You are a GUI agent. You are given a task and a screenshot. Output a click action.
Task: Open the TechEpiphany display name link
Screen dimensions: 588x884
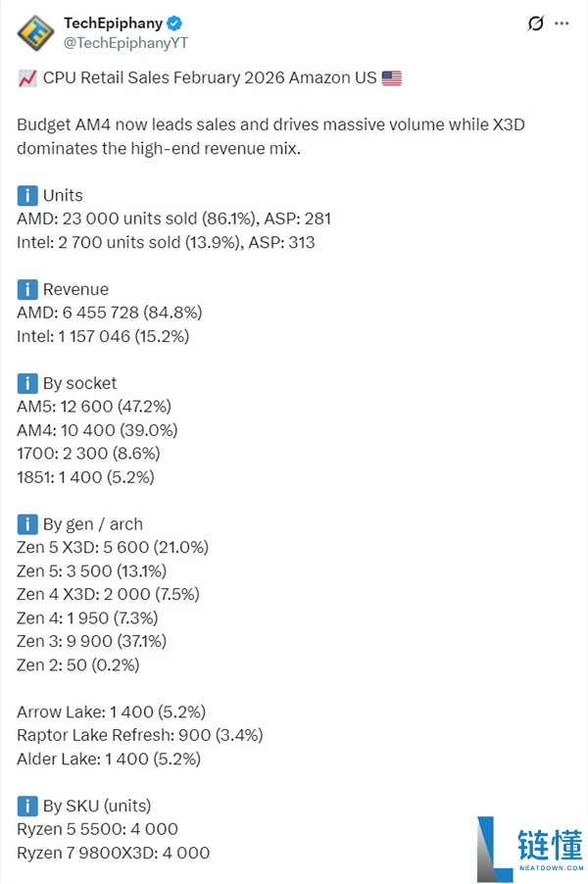tap(113, 24)
